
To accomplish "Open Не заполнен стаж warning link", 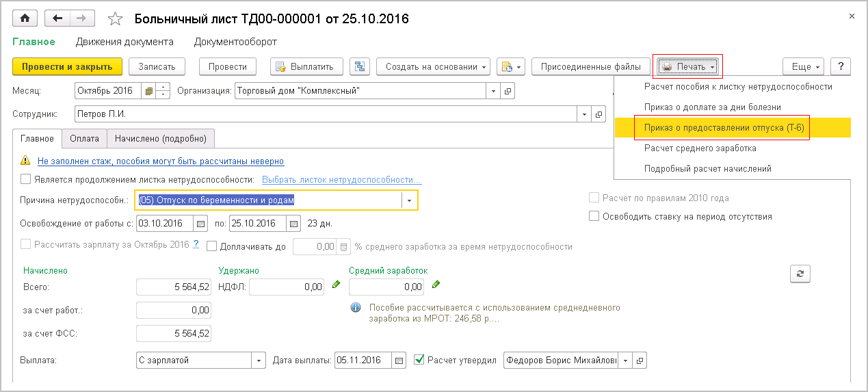I will [161, 161].
